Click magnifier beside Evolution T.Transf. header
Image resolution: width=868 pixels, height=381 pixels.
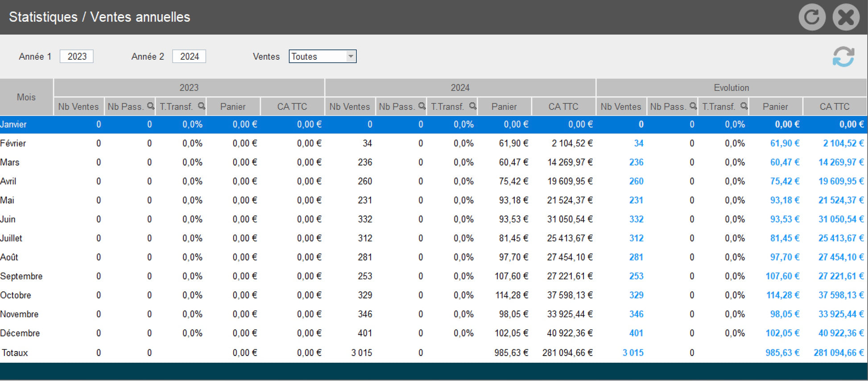coord(744,106)
